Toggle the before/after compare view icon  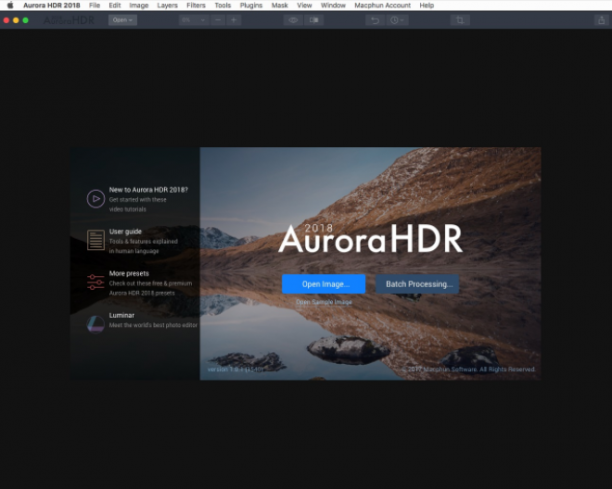click(x=314, y=20)
